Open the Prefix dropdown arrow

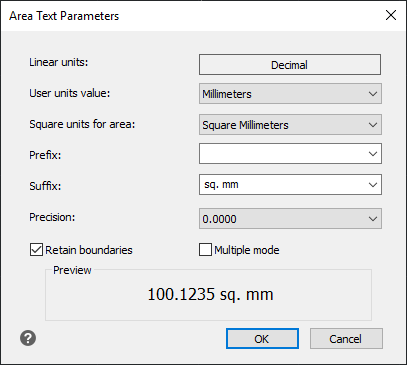tap(373, 154)
